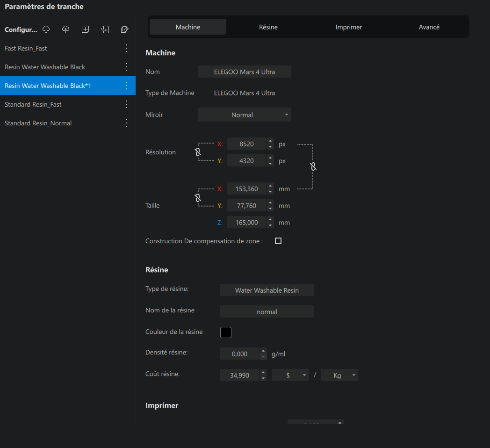Increase resin density with up stepper arrow
This screenshot has width=490, height=448.
point(263,351)
